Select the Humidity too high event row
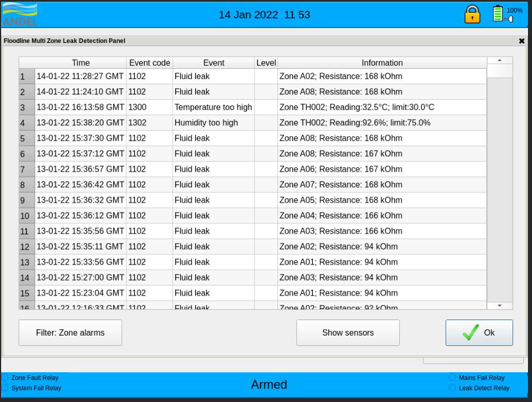 [214, 123]
